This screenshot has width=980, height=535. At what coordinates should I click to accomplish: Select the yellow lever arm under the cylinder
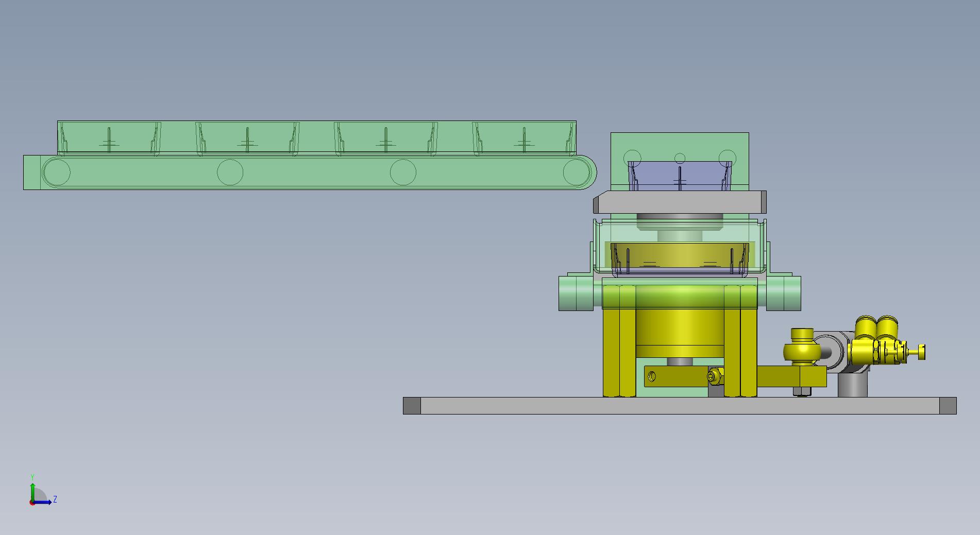(x=735, y=376)
